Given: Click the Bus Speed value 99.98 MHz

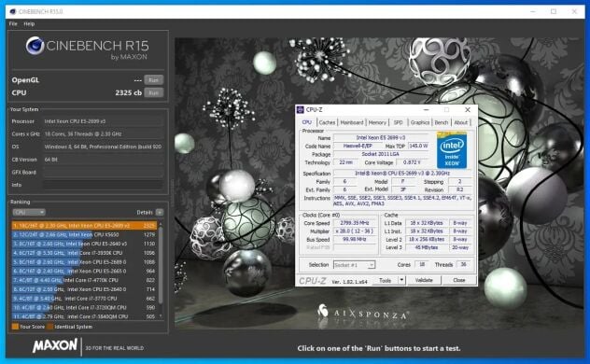Looking at the screenshot, I should (355, 239).
